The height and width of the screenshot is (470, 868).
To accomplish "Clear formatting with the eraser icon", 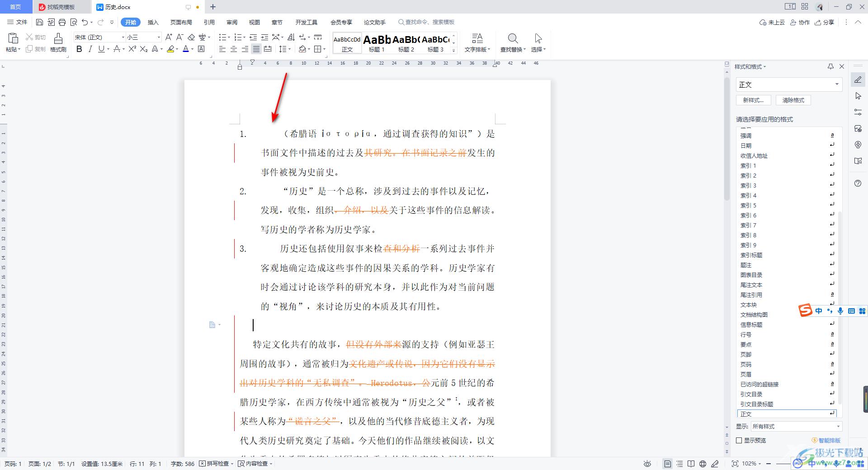I will pos(191,37).
